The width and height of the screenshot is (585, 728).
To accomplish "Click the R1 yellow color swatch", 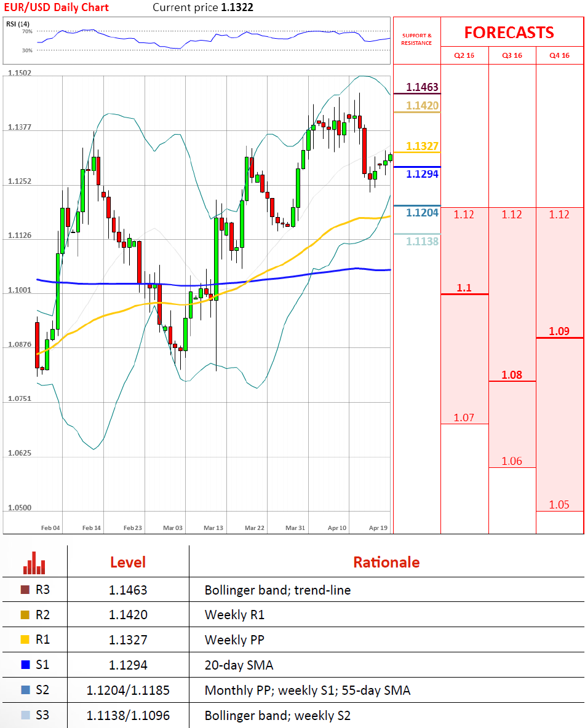I will click(25, 639).
